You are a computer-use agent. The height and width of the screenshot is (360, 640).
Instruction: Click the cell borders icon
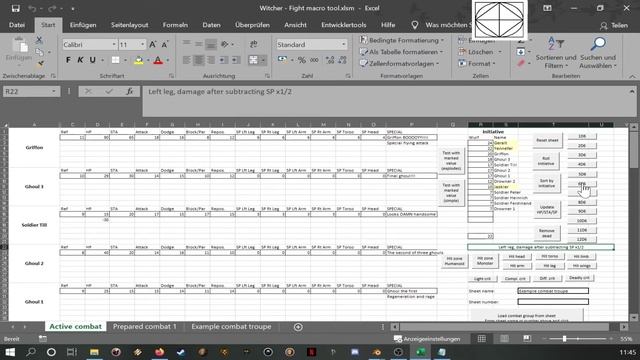coord(116,60)
